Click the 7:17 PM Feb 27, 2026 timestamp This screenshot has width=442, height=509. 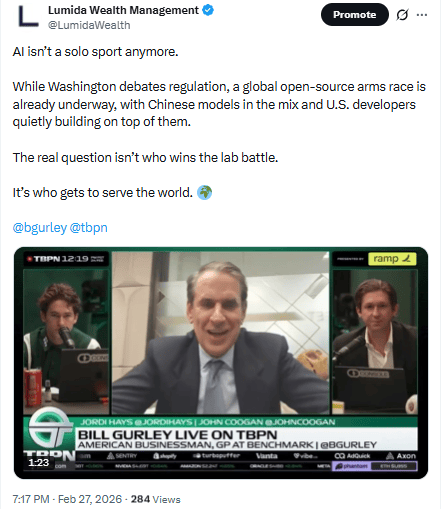(67, 499)
